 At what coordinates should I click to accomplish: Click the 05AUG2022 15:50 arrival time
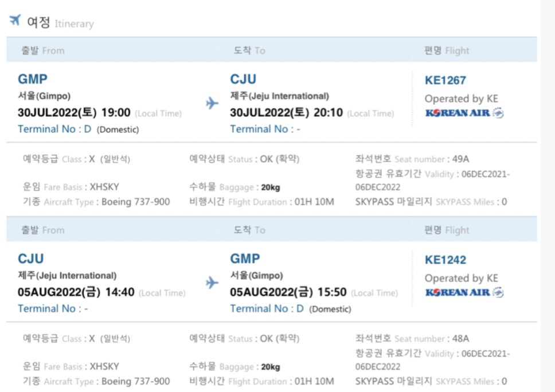(288, 292)
